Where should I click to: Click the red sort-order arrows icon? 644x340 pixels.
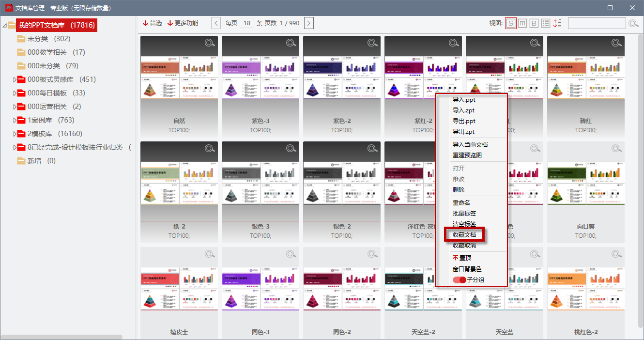557,23
